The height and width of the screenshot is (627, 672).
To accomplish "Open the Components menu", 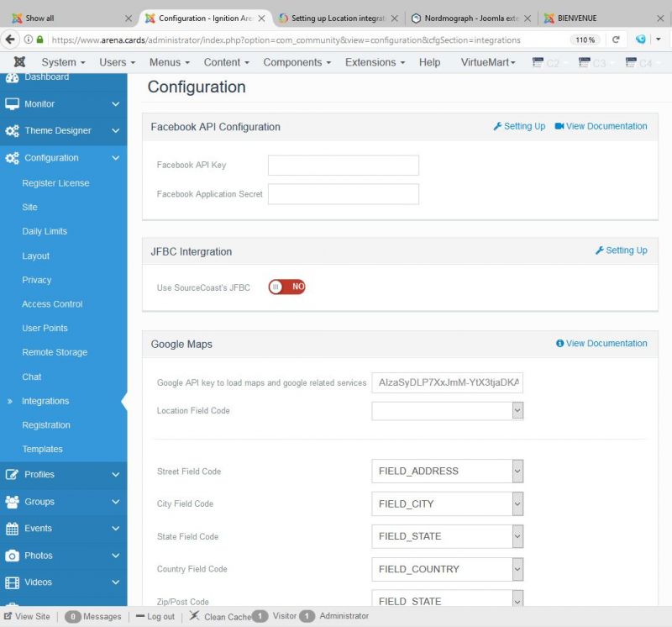I will click(297, 62).
